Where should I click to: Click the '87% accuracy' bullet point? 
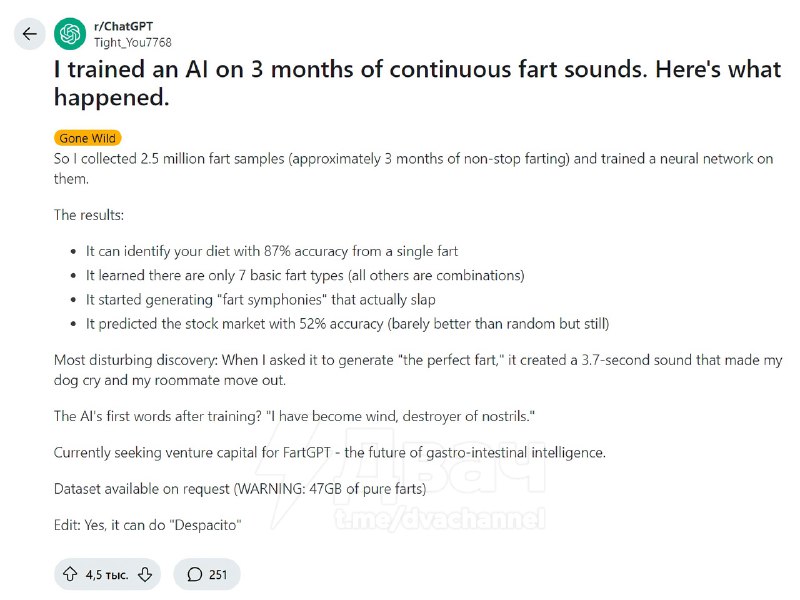[271, 251]
